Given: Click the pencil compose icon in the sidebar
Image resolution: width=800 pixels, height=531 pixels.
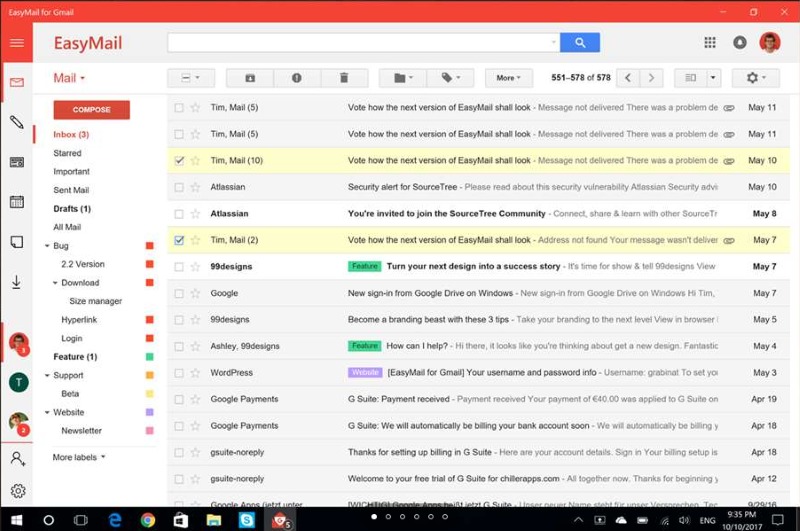Looking at the screenshot, I should coord(16,122).
